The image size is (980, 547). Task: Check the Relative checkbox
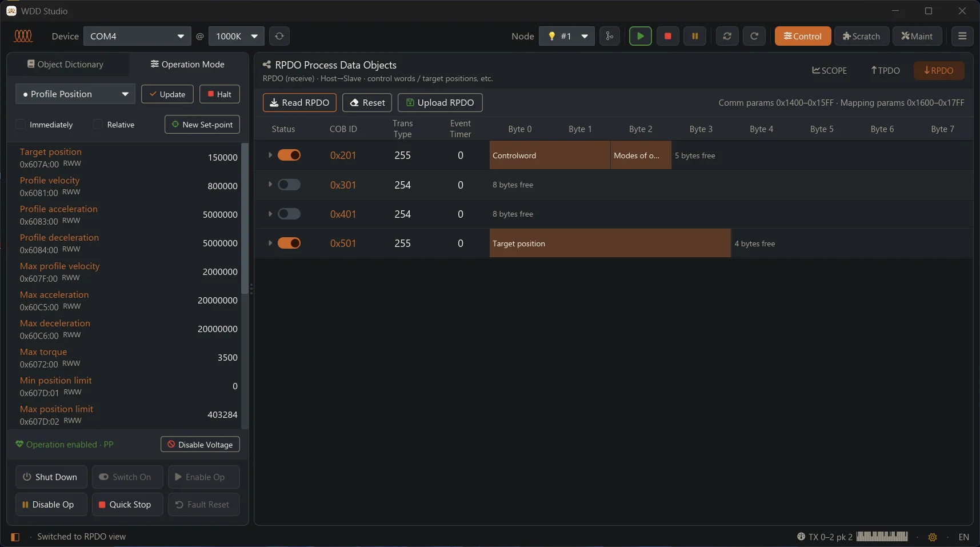98,124
